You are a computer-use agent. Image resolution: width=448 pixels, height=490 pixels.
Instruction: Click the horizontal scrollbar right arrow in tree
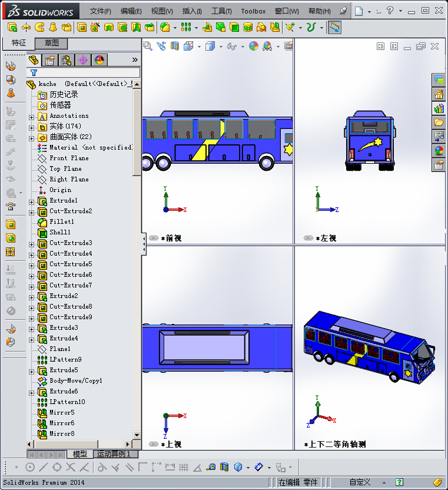tap(127, 444)
